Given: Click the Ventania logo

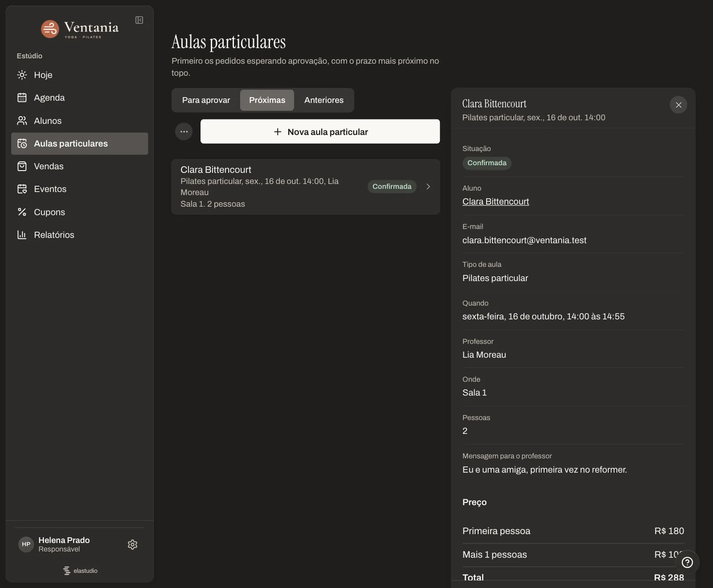Looking at the screenshot, I should (x=80, y=29).
